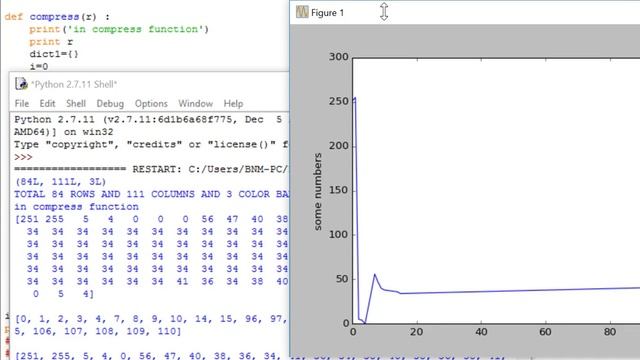Click the plotted line's bump near 50
The width and height of the screenshot is (640, 360).
coord(375,275)
